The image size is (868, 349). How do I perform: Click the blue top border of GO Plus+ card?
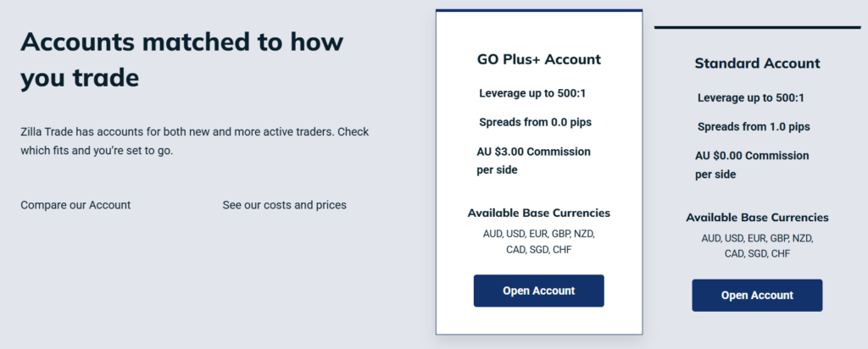(x=538, y=11)
